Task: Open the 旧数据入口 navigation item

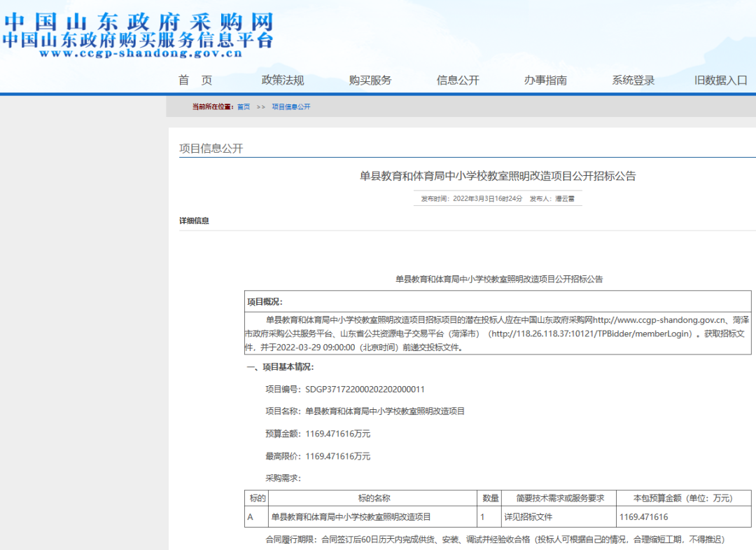Action: (x=721, y=80)
